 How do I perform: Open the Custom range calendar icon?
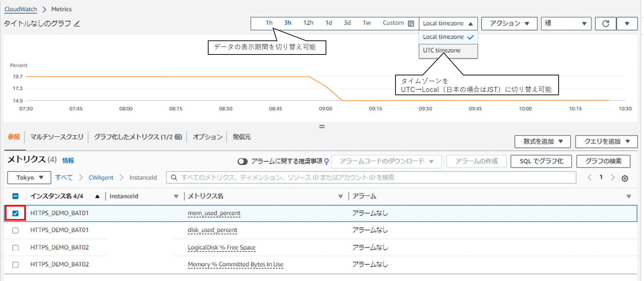coord(411,23)
